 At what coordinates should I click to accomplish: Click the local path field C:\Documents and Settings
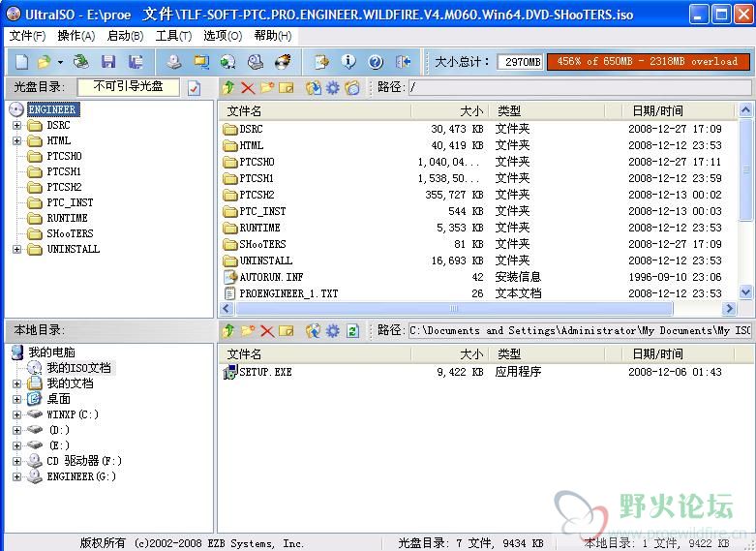[x=580, y=330]
